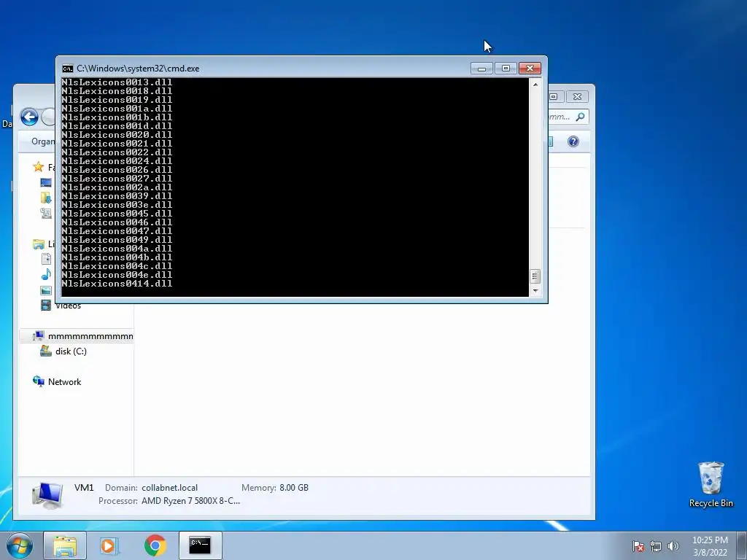747x560 pixels.
Task: Launch Windows Media Player from taskbar
Action: tap(109, 545)
